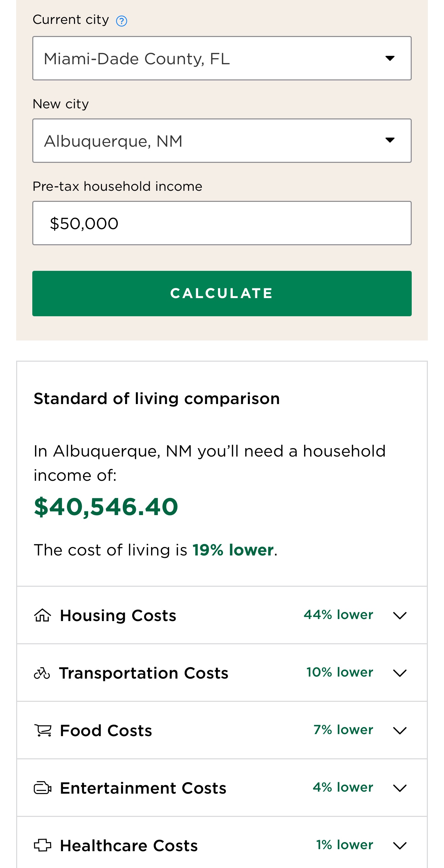Click the shopping cart icon beside Food Costs
Viewport: 444px width, 868px height.
point(43,730)
